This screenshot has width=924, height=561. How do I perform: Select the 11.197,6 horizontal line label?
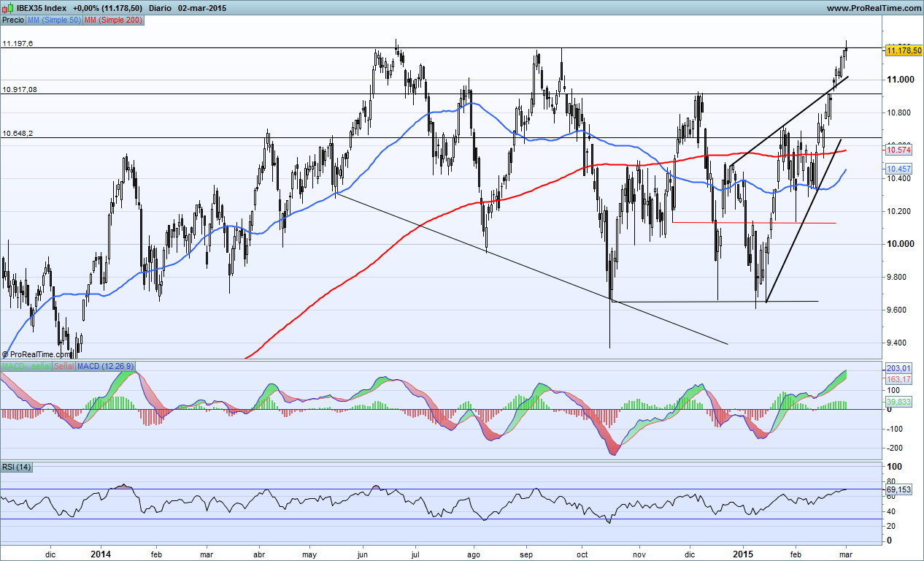tap(18, 44)
